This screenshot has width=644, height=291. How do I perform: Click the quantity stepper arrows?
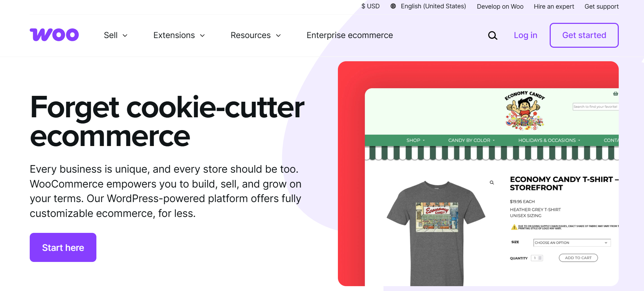pos(540,258)
